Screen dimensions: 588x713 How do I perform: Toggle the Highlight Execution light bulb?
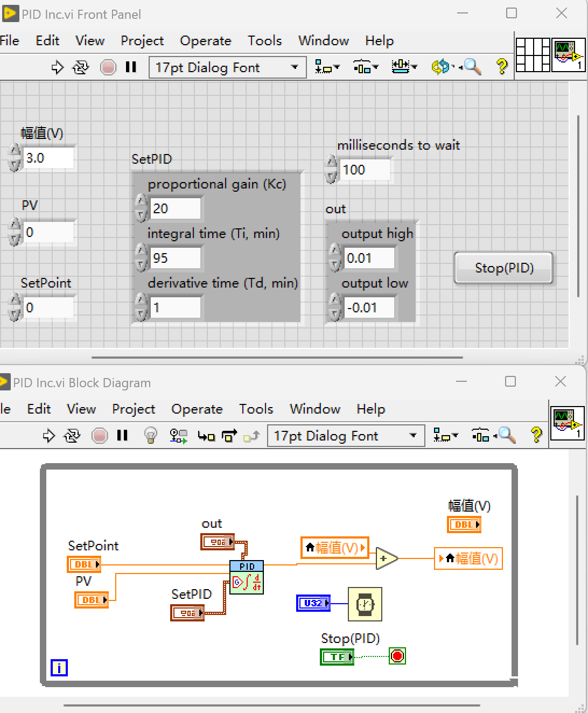click(x=151, y=436)
